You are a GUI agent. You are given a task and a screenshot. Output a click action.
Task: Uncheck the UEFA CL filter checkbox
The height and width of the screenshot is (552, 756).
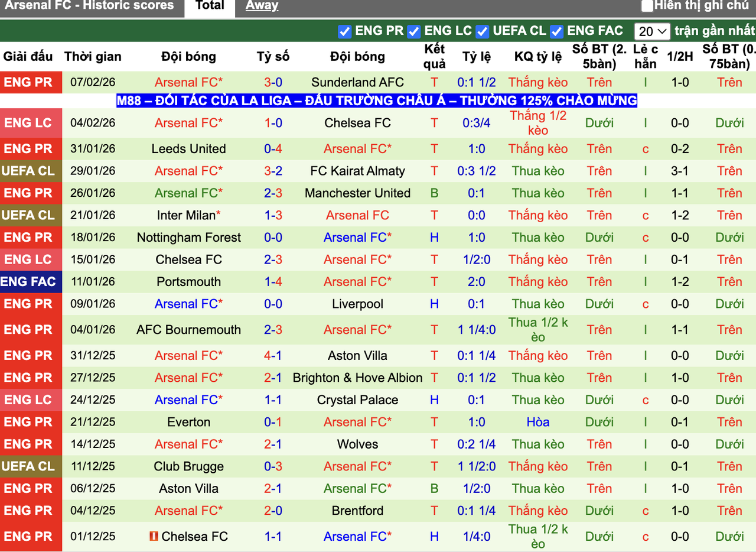click(x=483, y=31)
